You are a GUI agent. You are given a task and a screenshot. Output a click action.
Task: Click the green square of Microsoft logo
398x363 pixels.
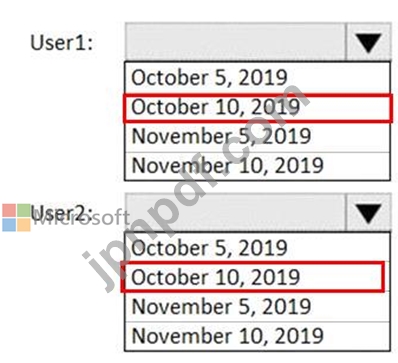[24, 210]
